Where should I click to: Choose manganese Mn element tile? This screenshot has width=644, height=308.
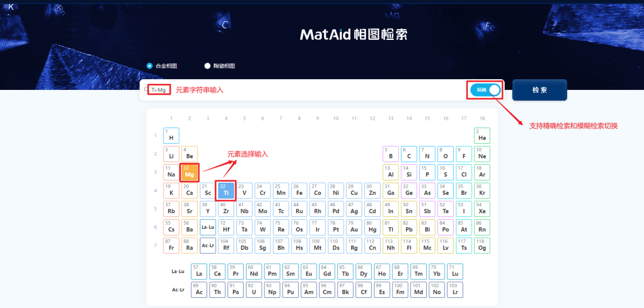point(281,191)
